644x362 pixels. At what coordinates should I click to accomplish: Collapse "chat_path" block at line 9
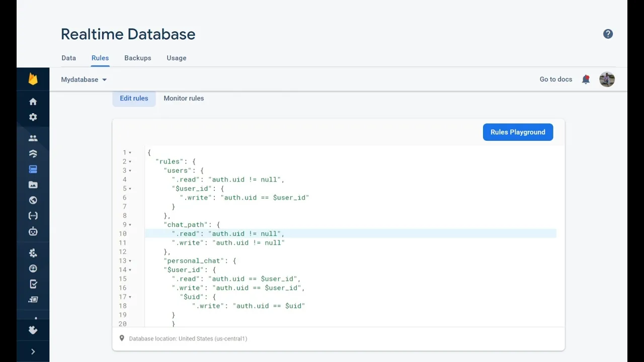coord(130,225)
